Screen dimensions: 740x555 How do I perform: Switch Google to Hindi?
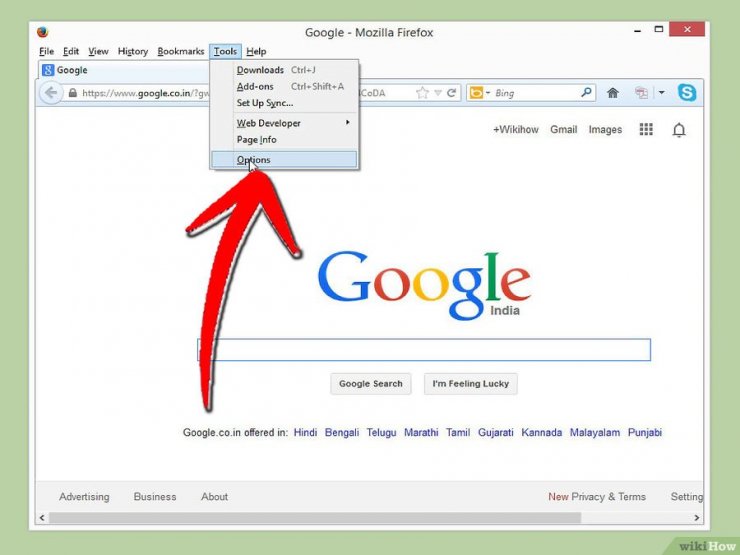point(305,432)
